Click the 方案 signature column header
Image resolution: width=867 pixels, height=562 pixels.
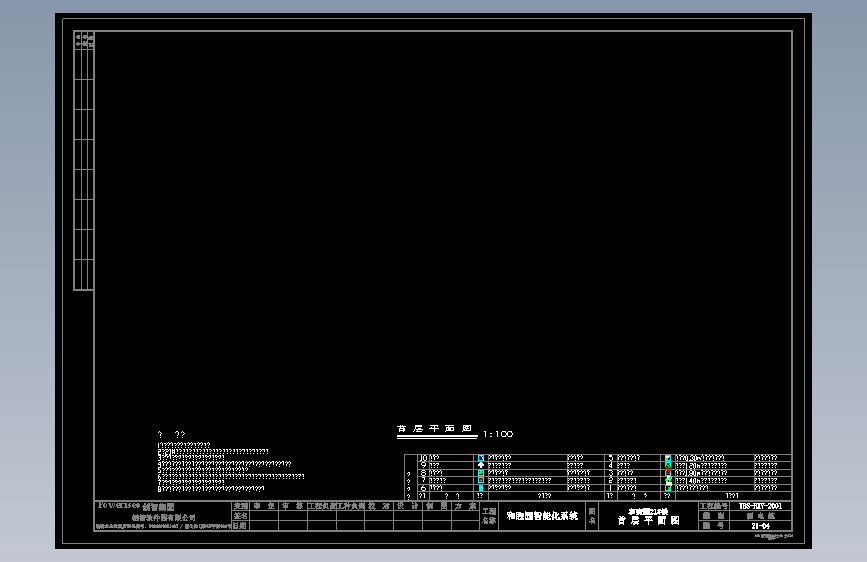[x=465, y=506]
